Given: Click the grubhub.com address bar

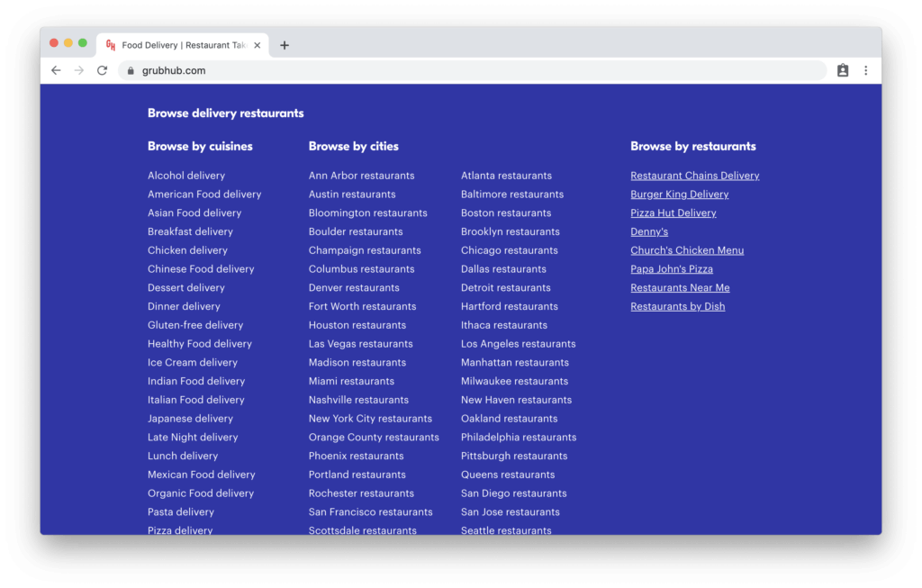Looking at the screenshot, I should point(472,70).
